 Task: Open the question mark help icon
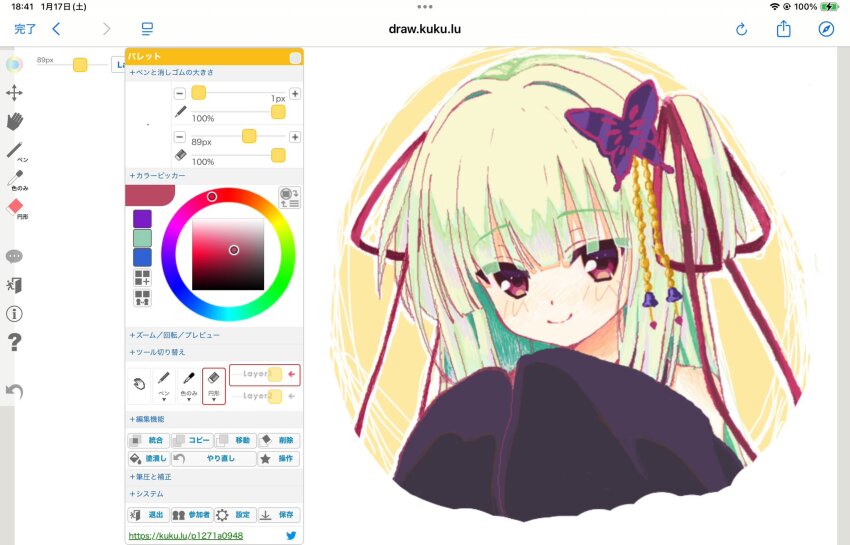point(15,342)
